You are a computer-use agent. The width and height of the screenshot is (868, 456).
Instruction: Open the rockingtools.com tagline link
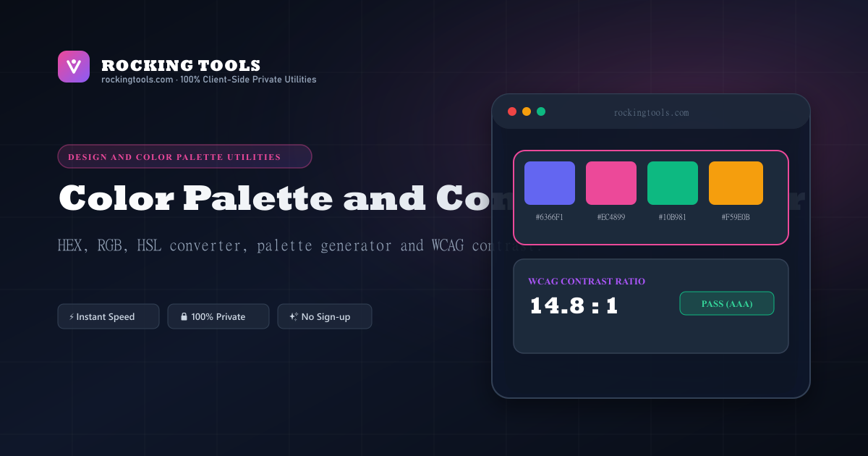tap(208, 80)
